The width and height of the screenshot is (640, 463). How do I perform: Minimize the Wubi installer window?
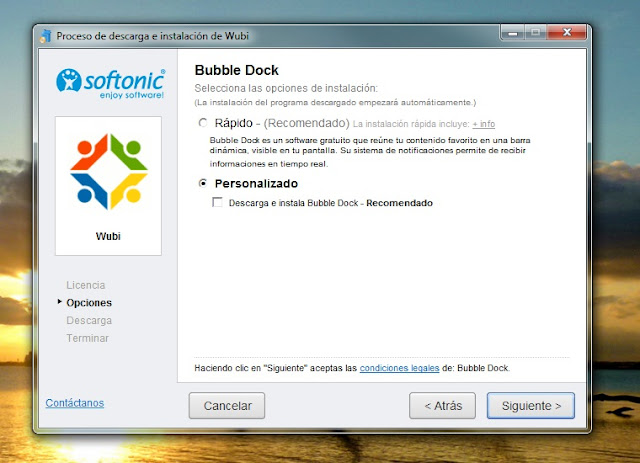(x=513, y=32)
